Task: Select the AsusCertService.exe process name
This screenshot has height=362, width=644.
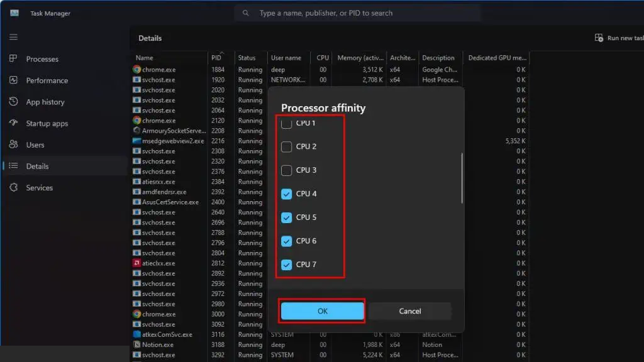Action: pos(170,202)
